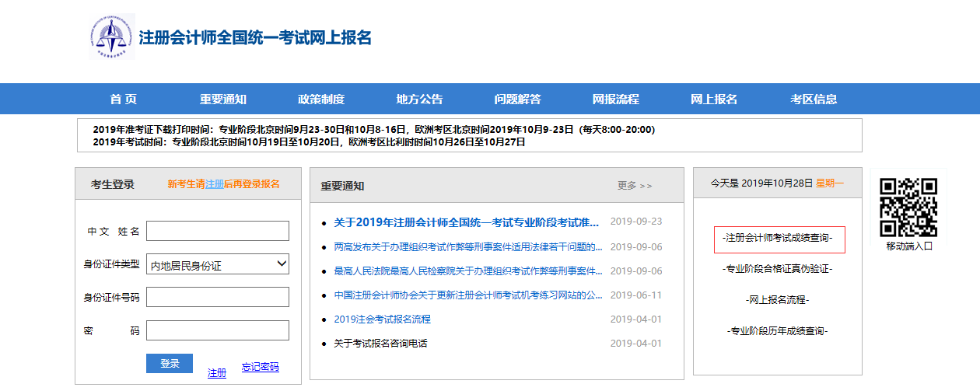Open 网上报名 in the navigation bar
Screen dimensions: 980x391
(x=713, y=99)
